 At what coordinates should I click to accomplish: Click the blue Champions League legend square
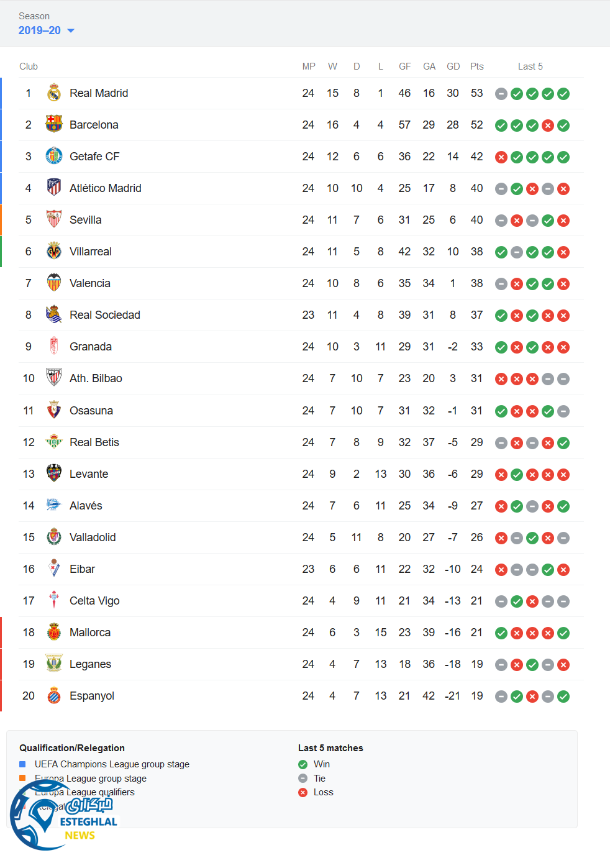pos(22,764)
